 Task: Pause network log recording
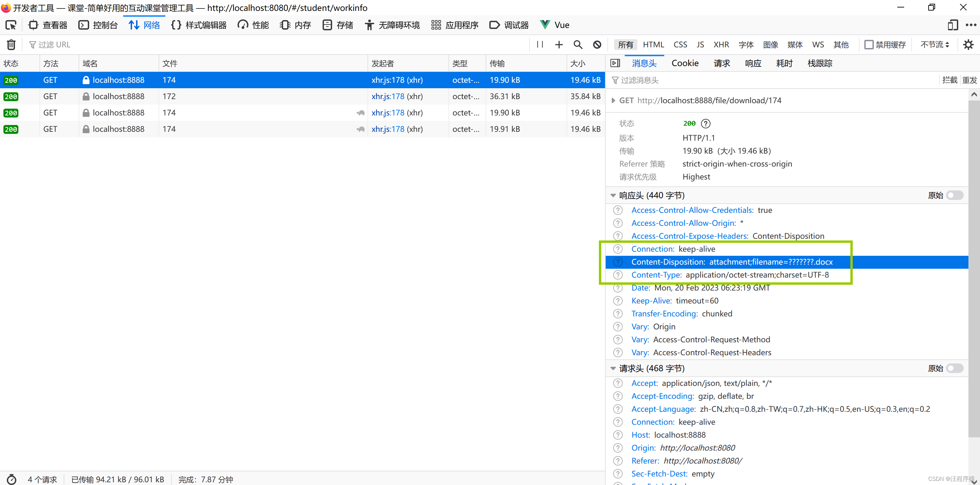[540, 45]
